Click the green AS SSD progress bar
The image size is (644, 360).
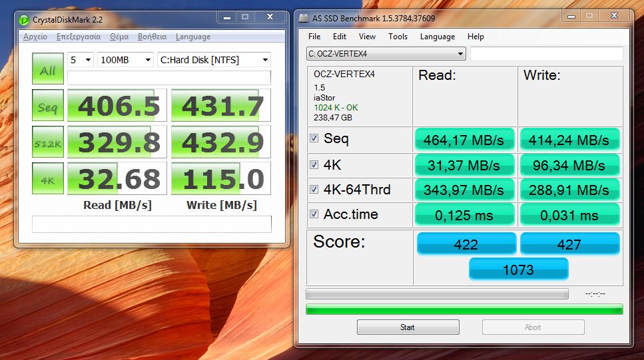pyautogui.click(x=464, y=309)
